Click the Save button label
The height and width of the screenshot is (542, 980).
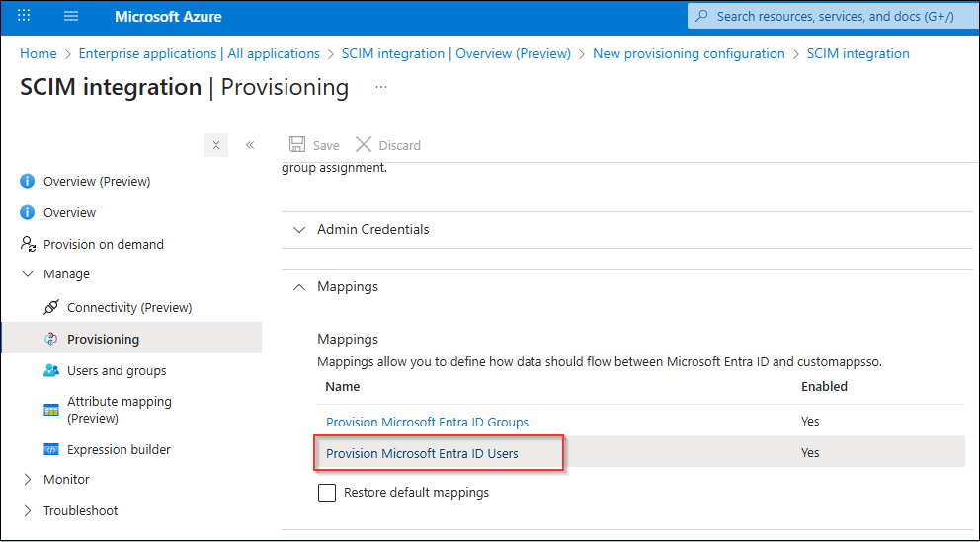coord(326,145)
